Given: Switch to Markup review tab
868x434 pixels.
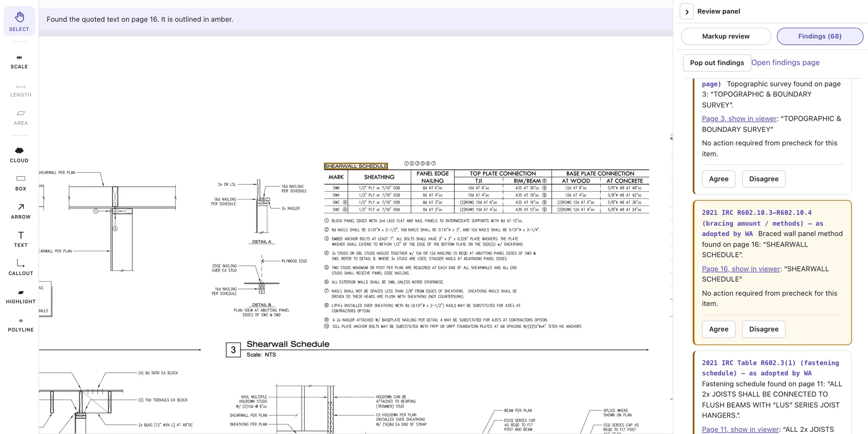Looking at the screenshot, I should pyautogui.click(x=726, y=36).
